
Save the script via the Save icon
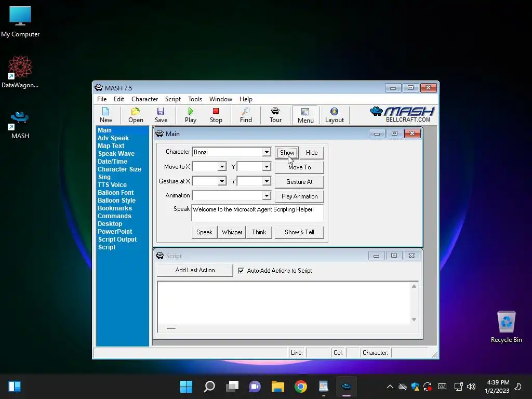click(x=161, y=115)
